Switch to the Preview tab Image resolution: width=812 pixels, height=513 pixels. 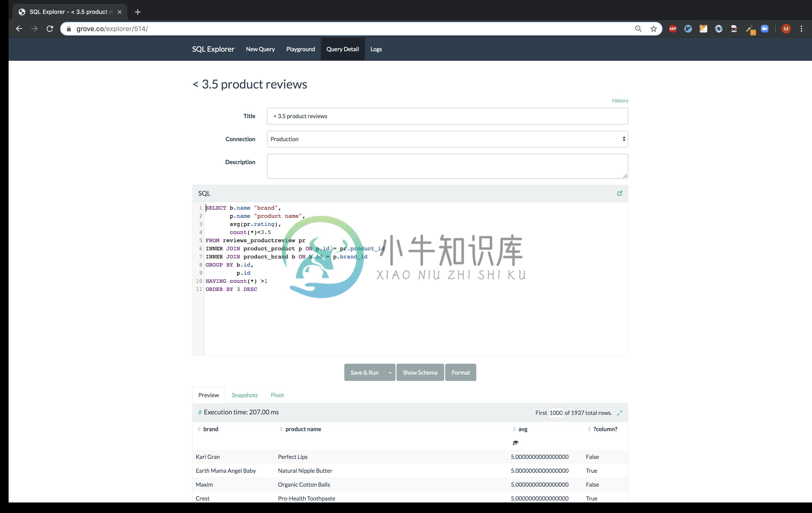208,395
